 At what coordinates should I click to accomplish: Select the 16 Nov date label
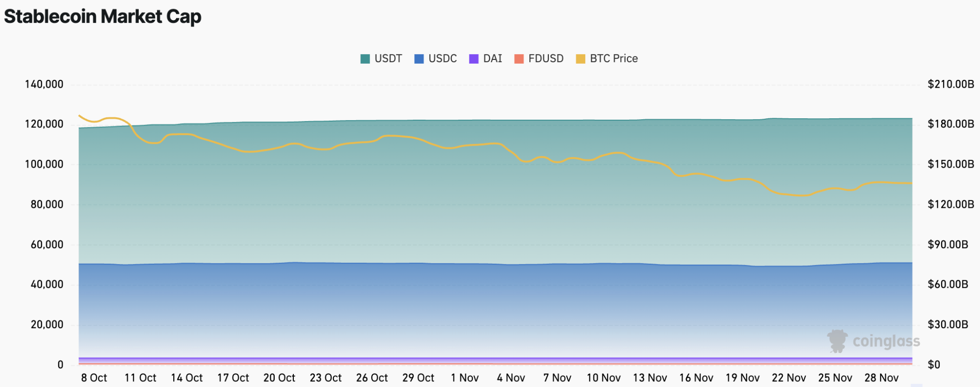pos(696,378)
